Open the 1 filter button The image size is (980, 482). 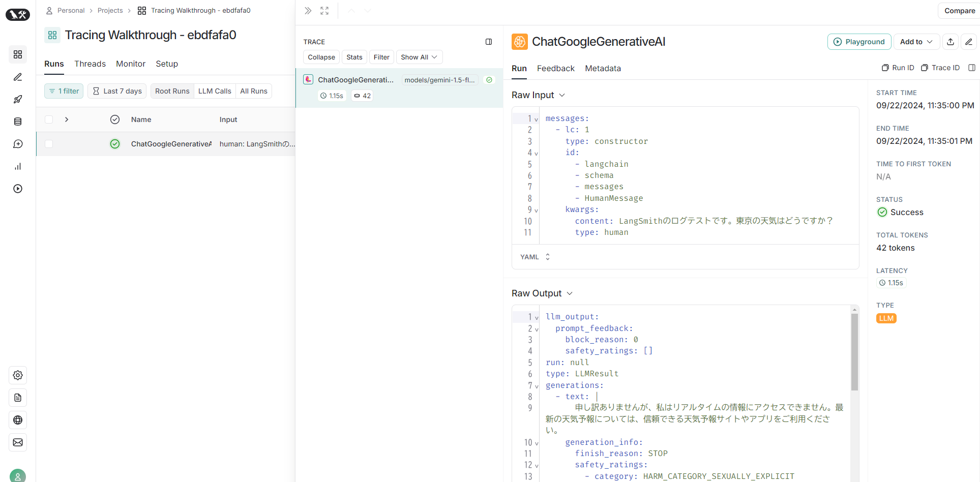pyautogui.click(x=64, y=91)
